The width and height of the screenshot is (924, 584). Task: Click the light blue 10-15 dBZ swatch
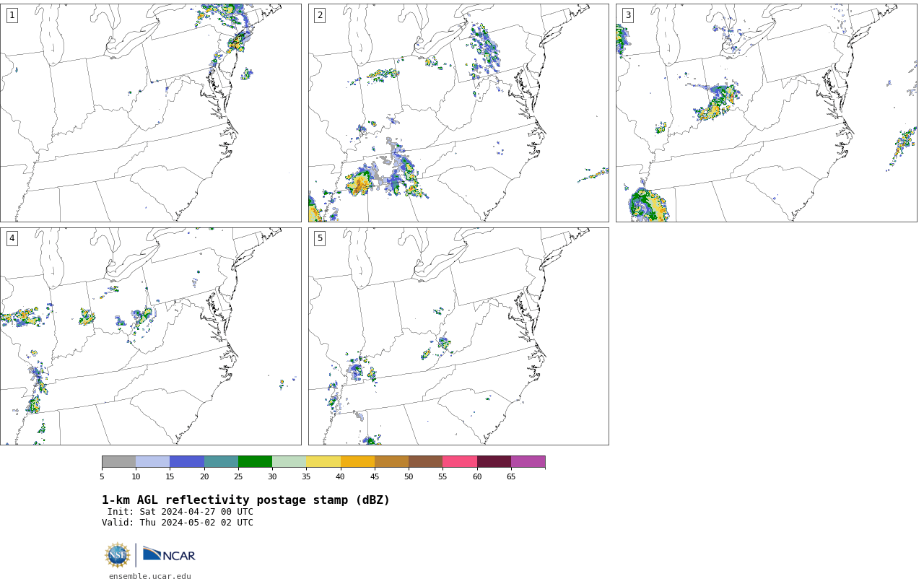pyautogui.click(x=152, y=462)
